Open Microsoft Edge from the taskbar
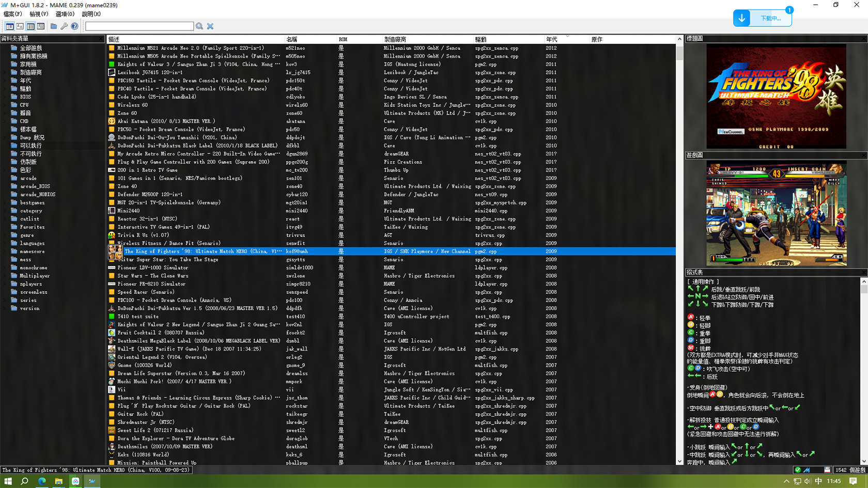 coord(42,481)
